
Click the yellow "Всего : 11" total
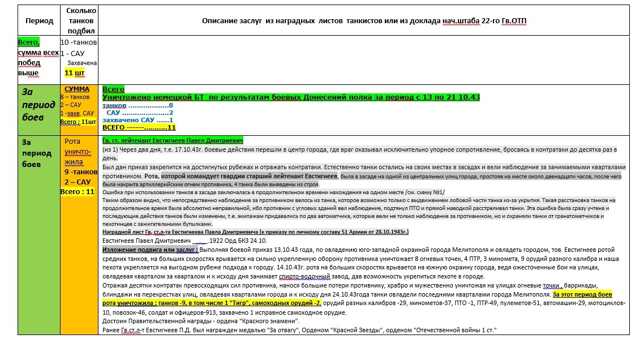point(77,191)
